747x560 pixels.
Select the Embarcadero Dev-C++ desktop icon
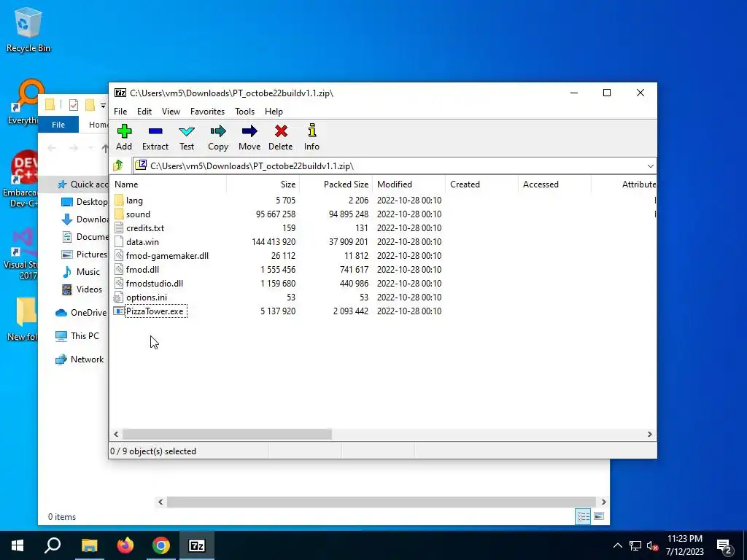(x=24, y=167)
